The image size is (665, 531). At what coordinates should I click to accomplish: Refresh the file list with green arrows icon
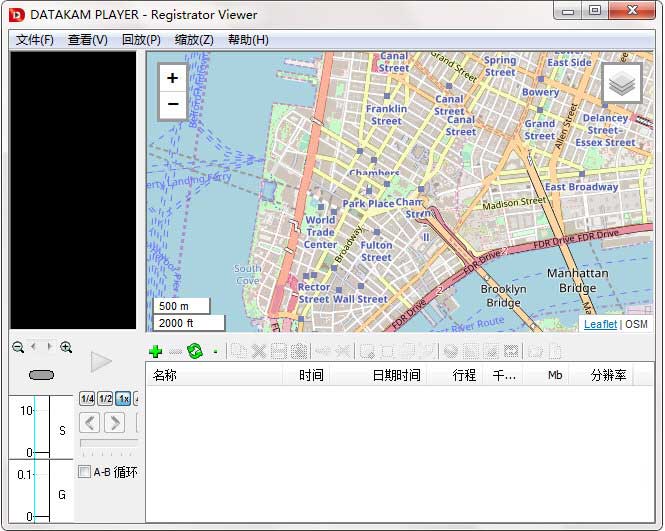(195, 351)
